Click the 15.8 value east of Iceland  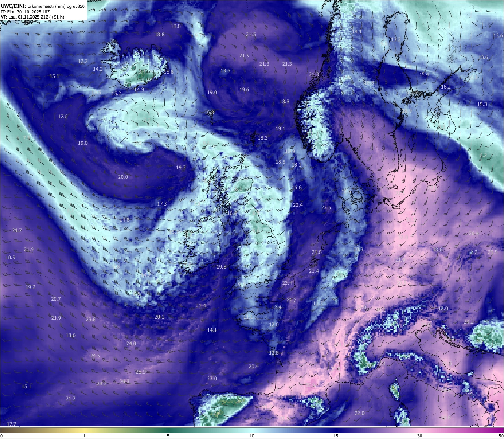(169, 72)
